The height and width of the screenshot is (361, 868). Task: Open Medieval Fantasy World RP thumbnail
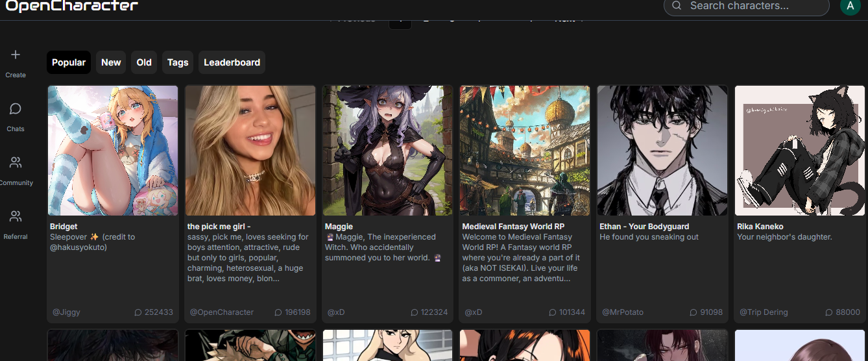click(x=525, y=151)
